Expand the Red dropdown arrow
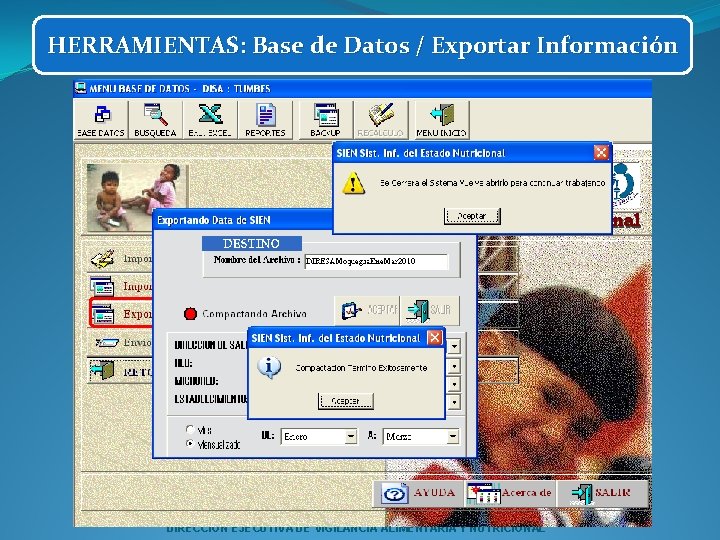The width and height of the screenshot is (720, 540). (x=454, y=366)
